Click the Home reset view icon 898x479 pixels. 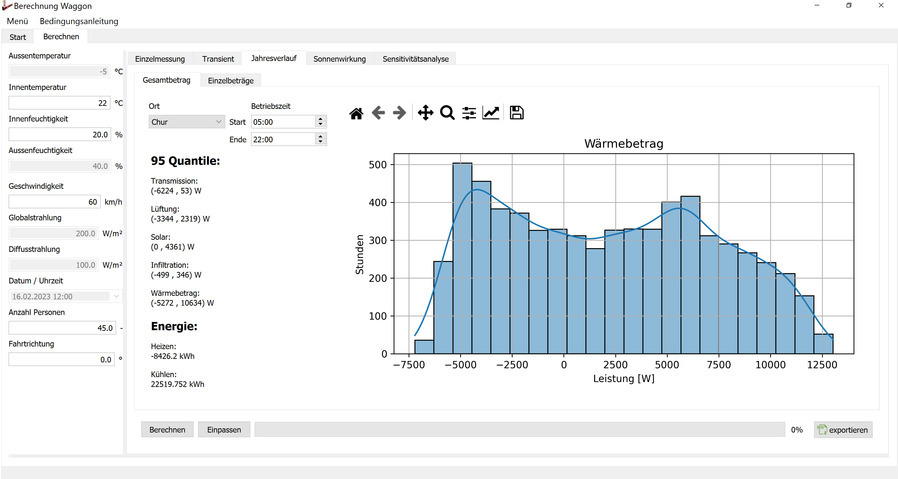click(x=356, y=114)
